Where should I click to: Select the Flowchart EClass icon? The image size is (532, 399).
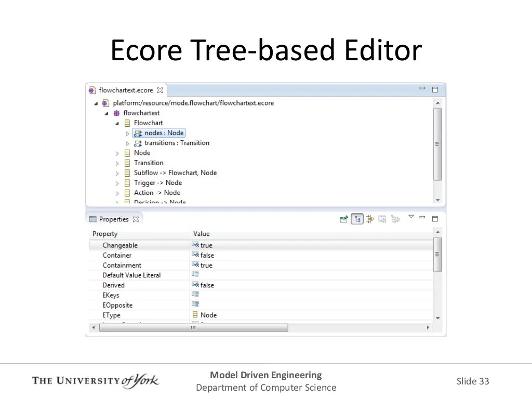pos(127,123)
